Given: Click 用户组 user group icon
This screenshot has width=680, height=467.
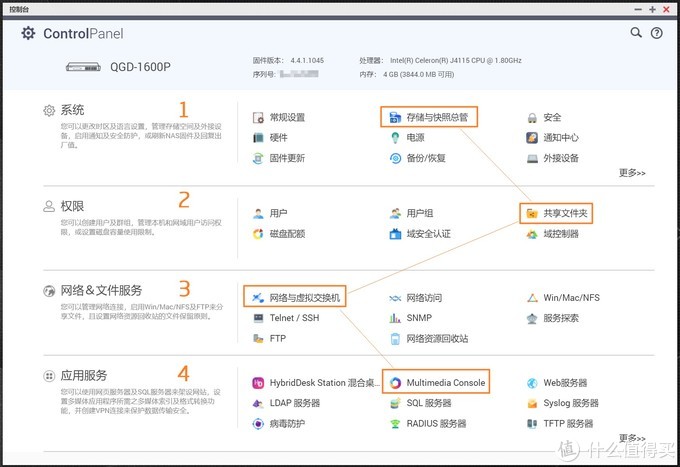Looking at the screenshot, I should (x=395, y=213).
